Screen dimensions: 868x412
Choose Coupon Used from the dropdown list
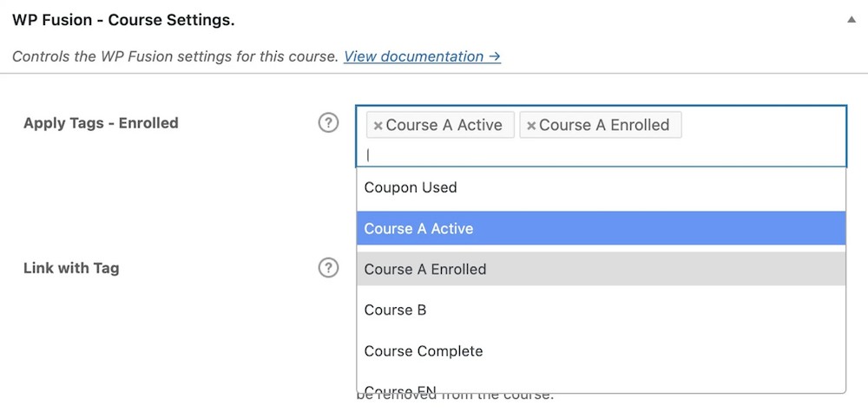[x=411, y=187]
